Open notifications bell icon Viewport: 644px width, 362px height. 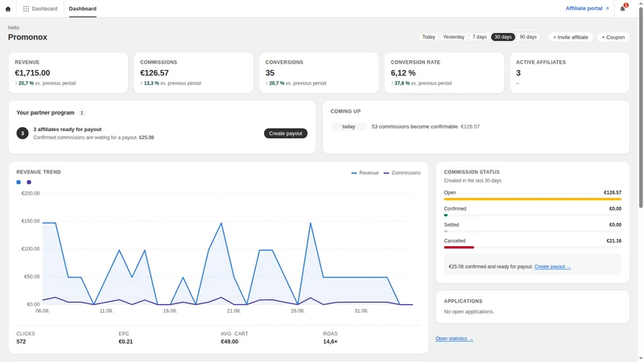click(x=622, y=9)
